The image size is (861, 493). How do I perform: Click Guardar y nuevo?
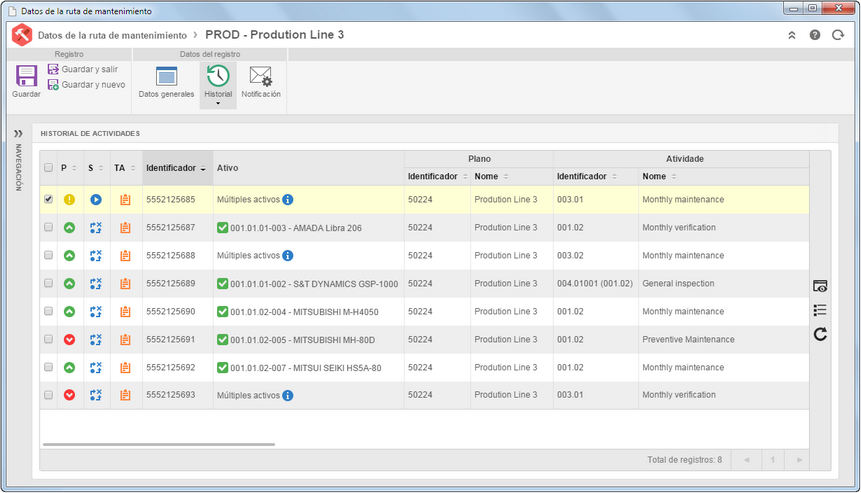point(86,85)
